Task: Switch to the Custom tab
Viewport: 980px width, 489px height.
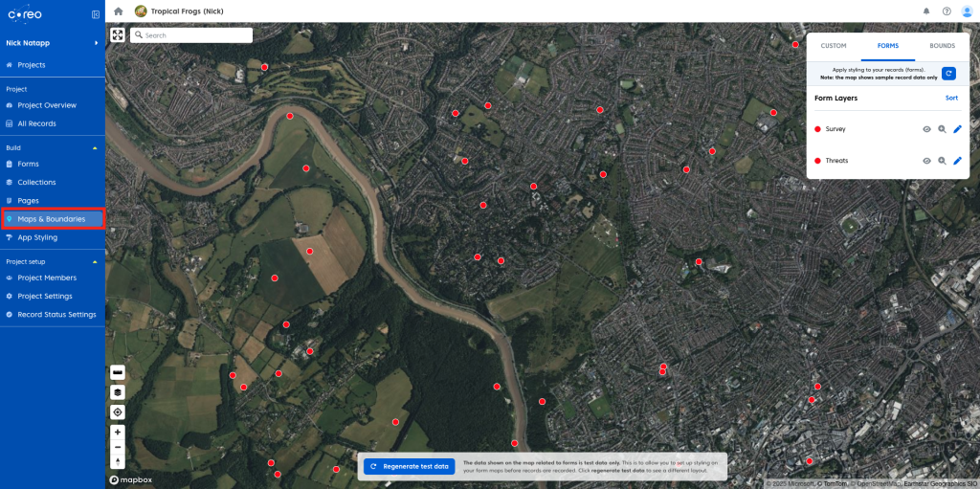Action: 834,46
